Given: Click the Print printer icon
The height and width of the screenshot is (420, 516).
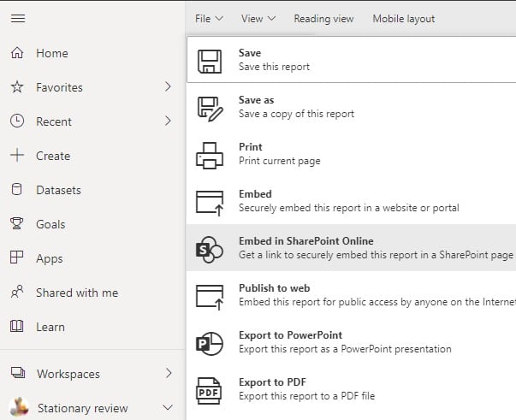Looking at the screenshot, I should click(210, 156).
